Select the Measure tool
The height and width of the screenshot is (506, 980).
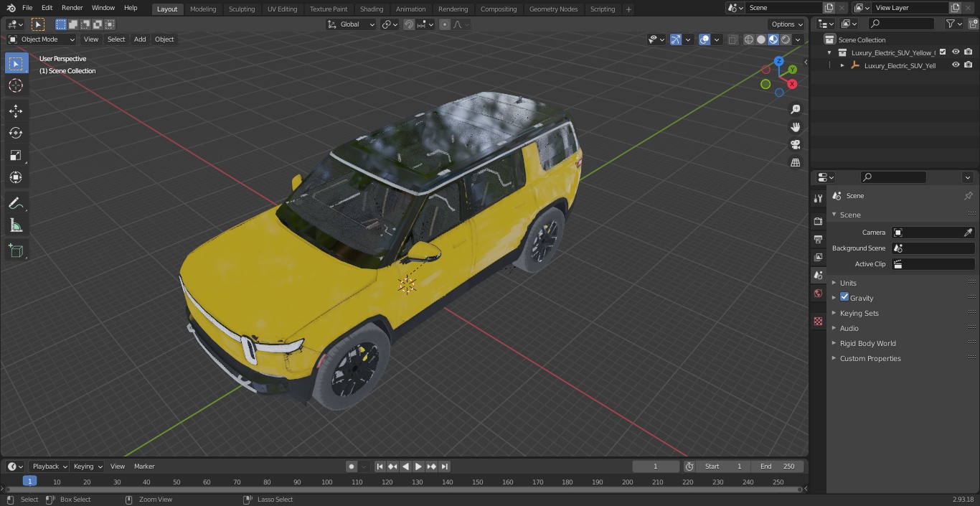pos(16,226)
